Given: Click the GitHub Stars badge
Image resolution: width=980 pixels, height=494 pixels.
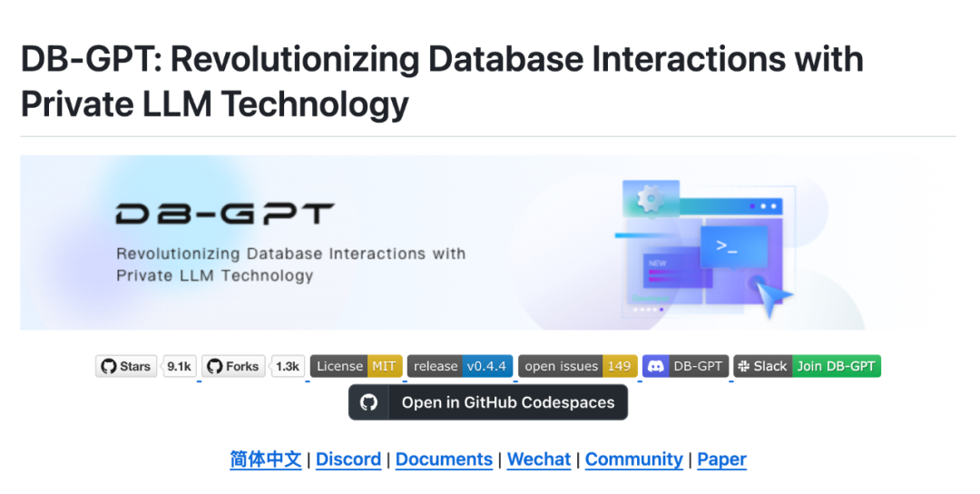Looking at the screenshot, I should (126, 367).
